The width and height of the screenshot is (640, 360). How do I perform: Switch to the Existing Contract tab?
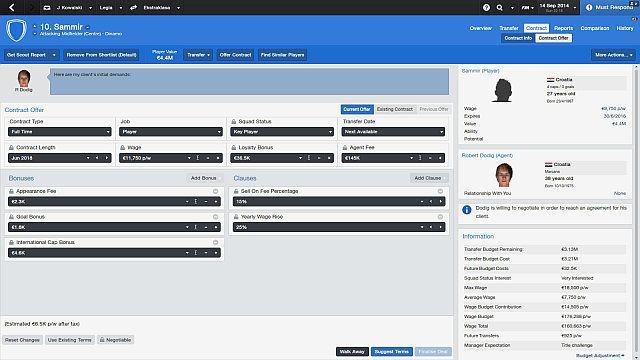[x=395, y=109]
